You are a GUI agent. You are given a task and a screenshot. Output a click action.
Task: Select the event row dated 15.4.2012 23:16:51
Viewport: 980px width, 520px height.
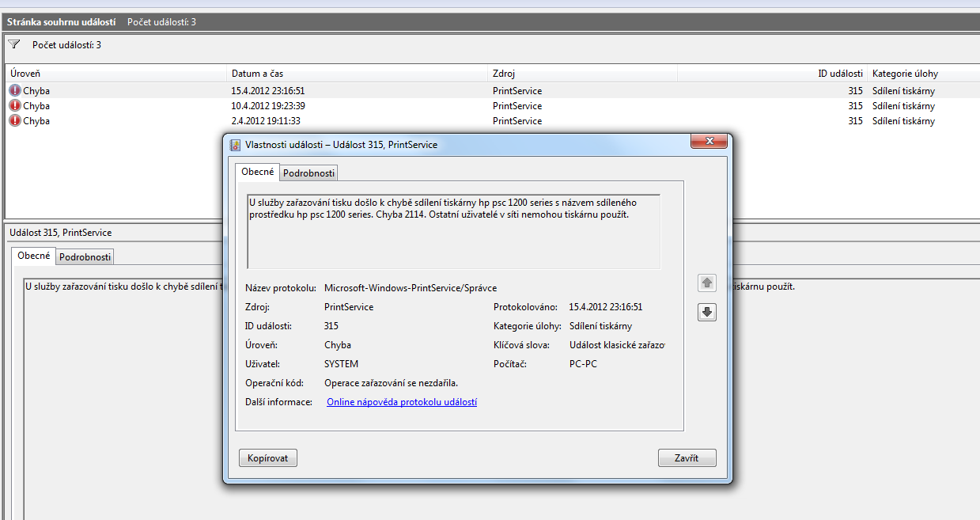coord(492,91)
